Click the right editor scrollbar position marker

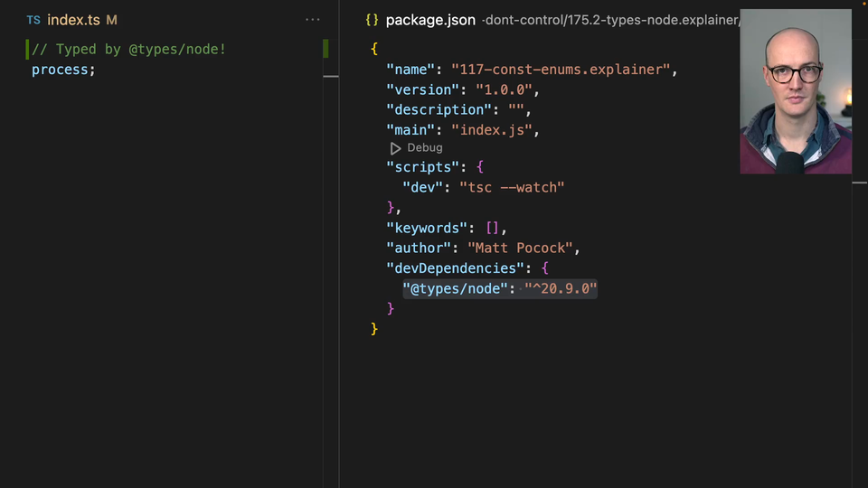(x=859, y=183)
